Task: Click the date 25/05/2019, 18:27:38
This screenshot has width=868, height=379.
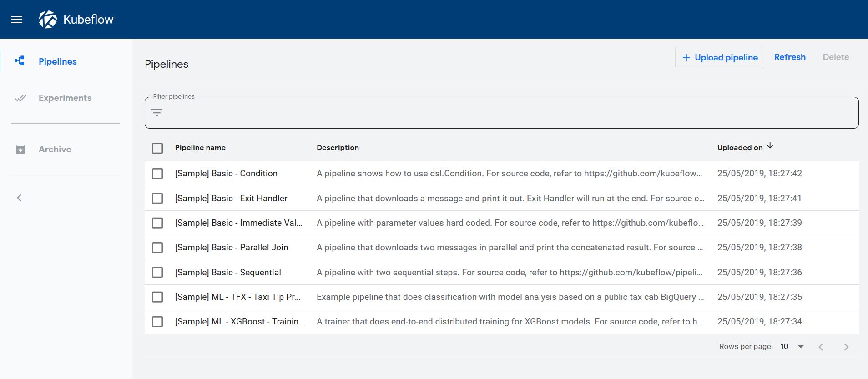Action: [760, 248]
